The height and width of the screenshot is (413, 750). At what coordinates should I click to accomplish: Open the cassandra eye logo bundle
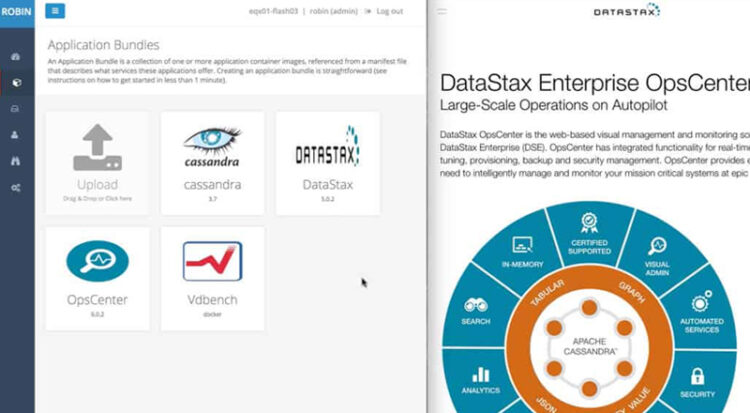pos(212,147)
